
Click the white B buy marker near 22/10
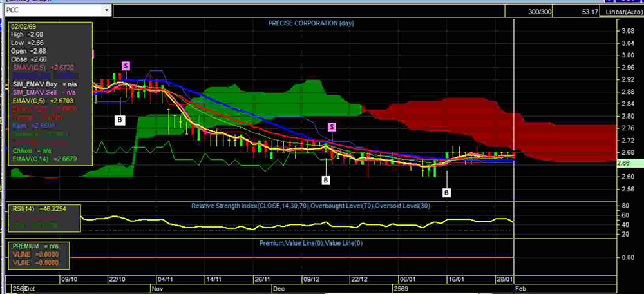click(119, 119)
